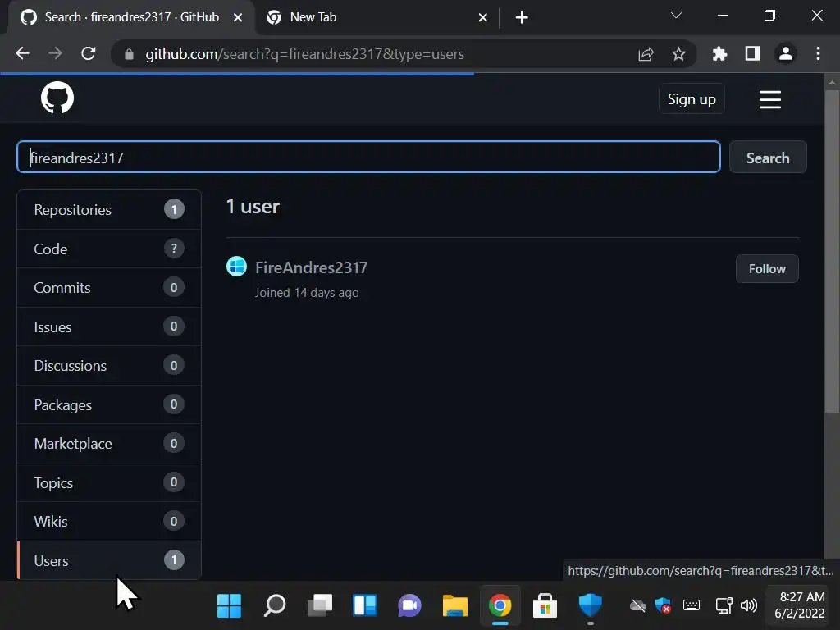The image size is (840, 630).
Task: Expand the tab search chevron
Action: pyautogui.click(x=676, y=16)
